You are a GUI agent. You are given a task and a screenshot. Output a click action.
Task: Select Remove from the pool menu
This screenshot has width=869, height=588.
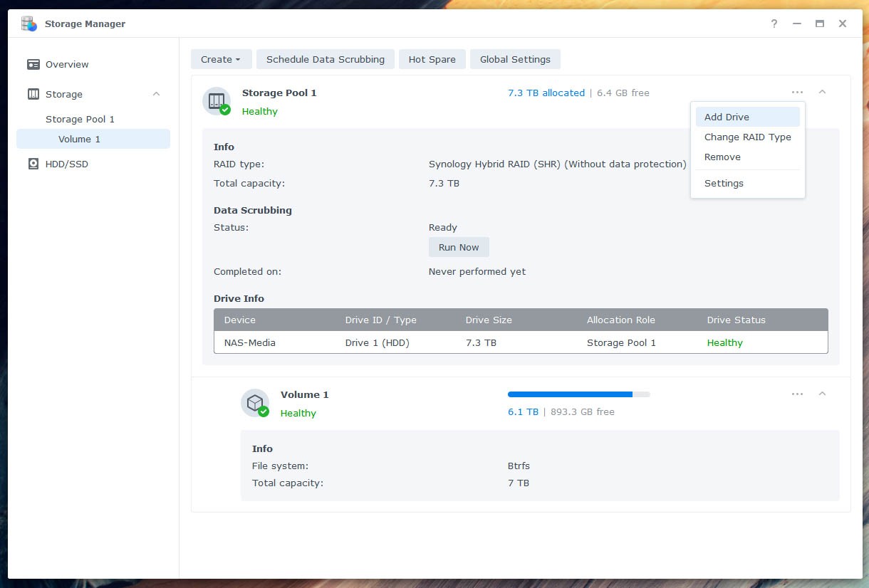(x=722, y=157)
